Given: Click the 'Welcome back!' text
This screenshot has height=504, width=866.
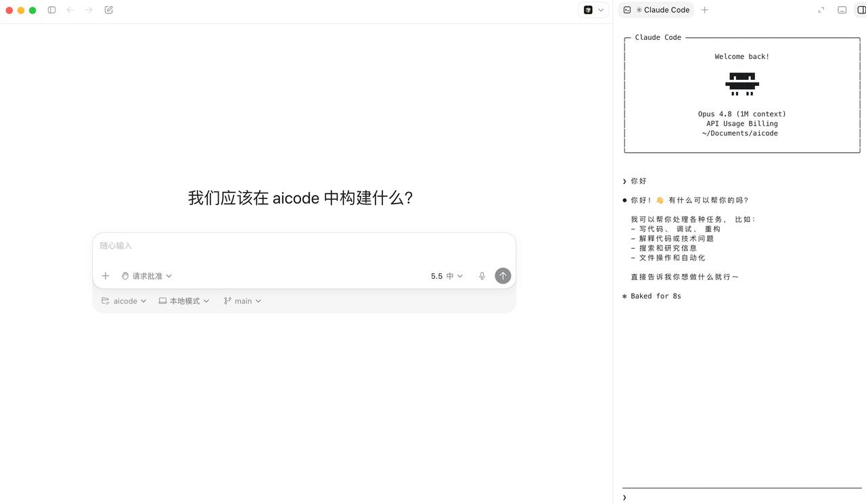Looking at the screenshot, I should coord(742,57).
